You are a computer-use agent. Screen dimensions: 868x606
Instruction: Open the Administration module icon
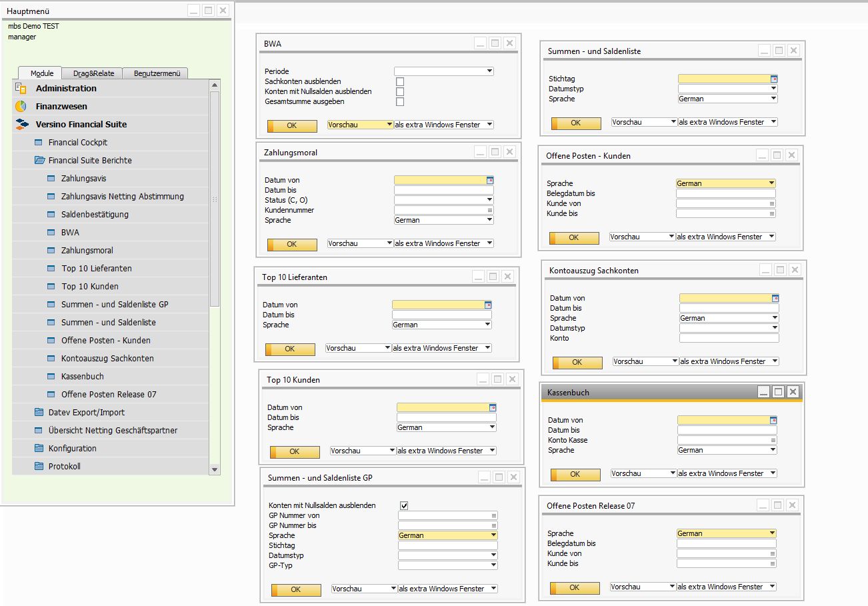tap(21, 88)
